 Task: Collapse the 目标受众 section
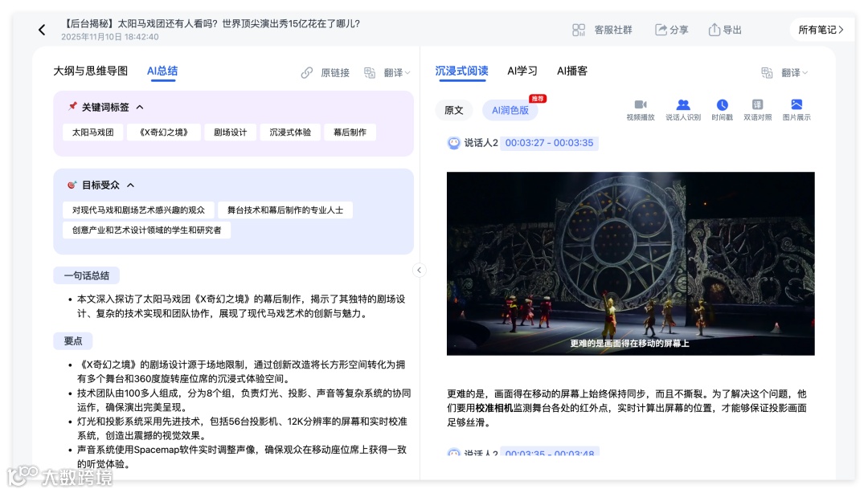coord(131,185)
